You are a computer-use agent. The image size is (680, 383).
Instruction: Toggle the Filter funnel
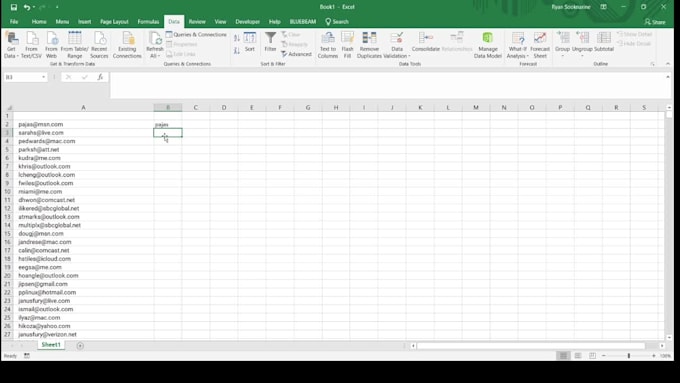[270, 42]
